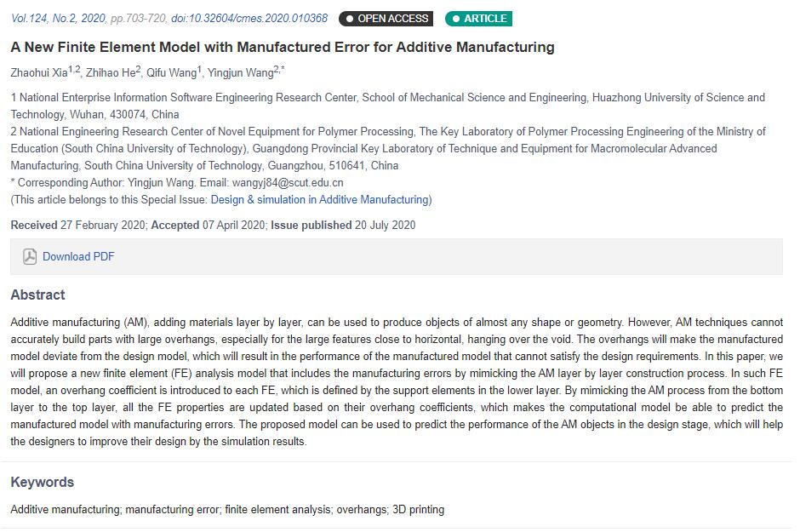Click author name Qifu Wang
This screenshot has width=800, height=532.
pyautogui.click(x=171, y=72)
